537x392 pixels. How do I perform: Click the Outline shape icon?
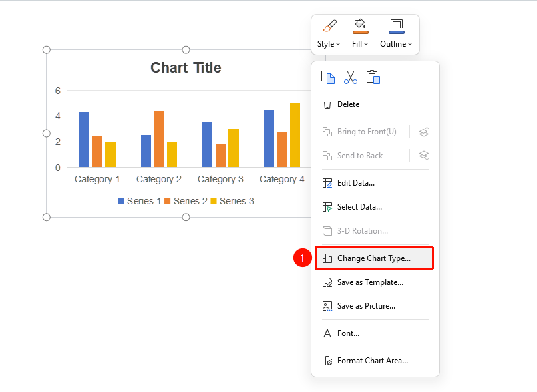(x=397, y=26)
